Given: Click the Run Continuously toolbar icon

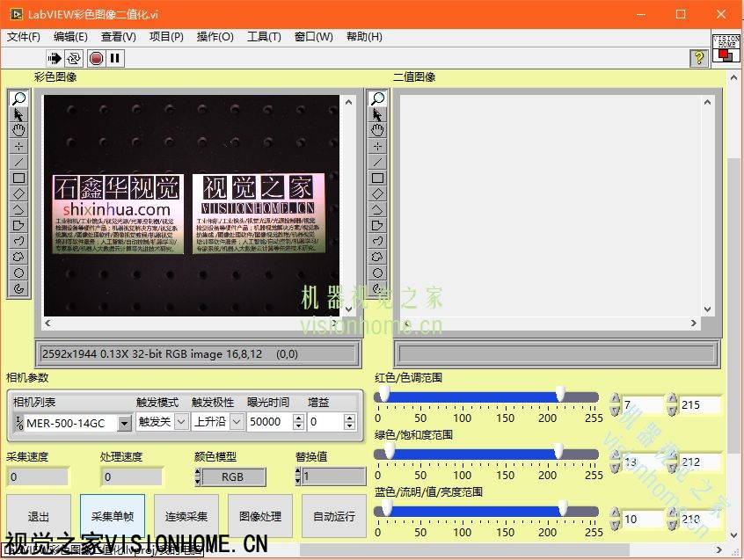Looking at the screenshot, I should 74,58.
